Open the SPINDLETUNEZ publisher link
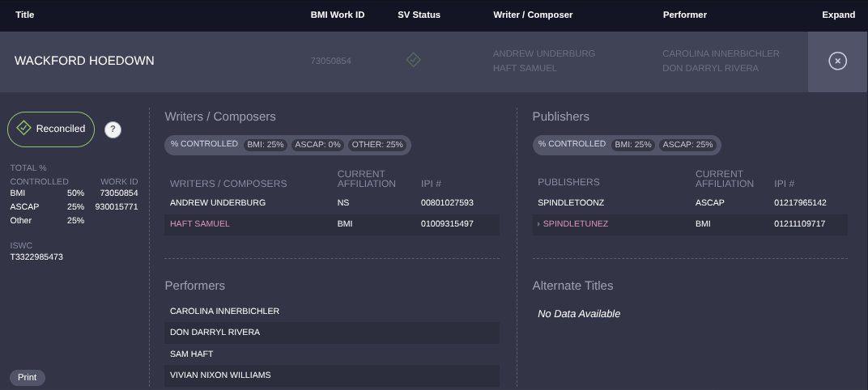 tap(576, 224)
